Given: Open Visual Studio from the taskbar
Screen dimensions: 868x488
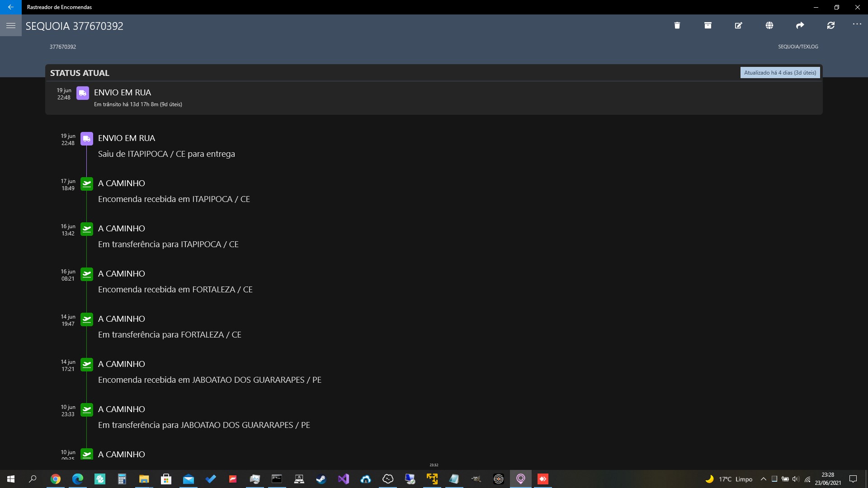Looking at the screenshot, I should pos(343,479).
